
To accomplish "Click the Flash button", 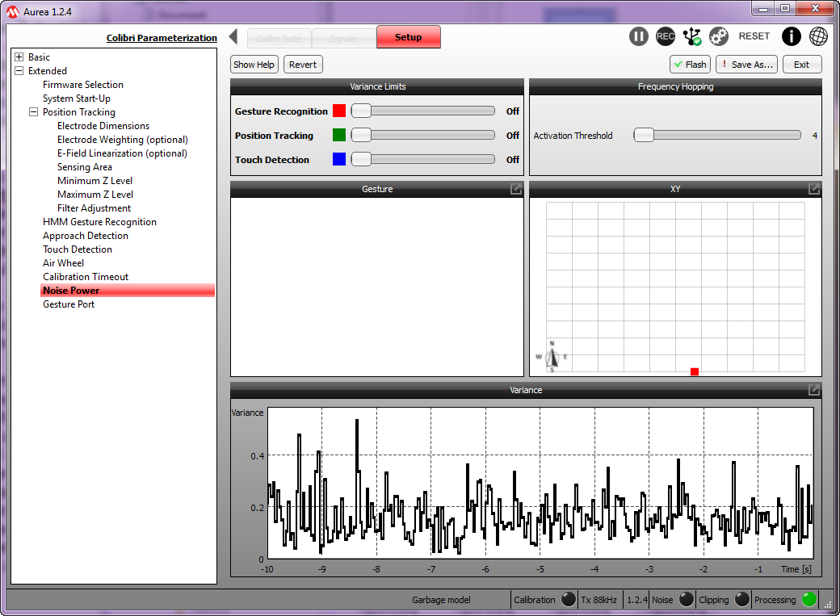I will (x=690, y=65).
